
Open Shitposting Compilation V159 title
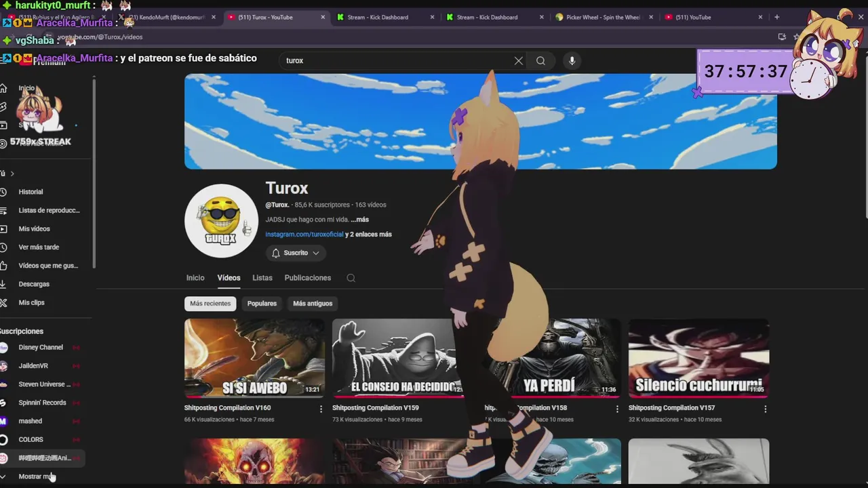click(x=375, y=408)
